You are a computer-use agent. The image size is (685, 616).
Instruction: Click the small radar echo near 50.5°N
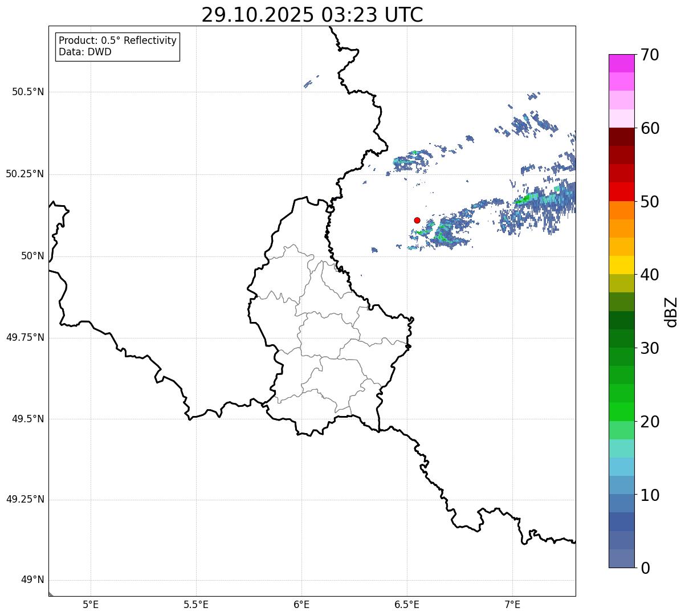pos(310,83)
